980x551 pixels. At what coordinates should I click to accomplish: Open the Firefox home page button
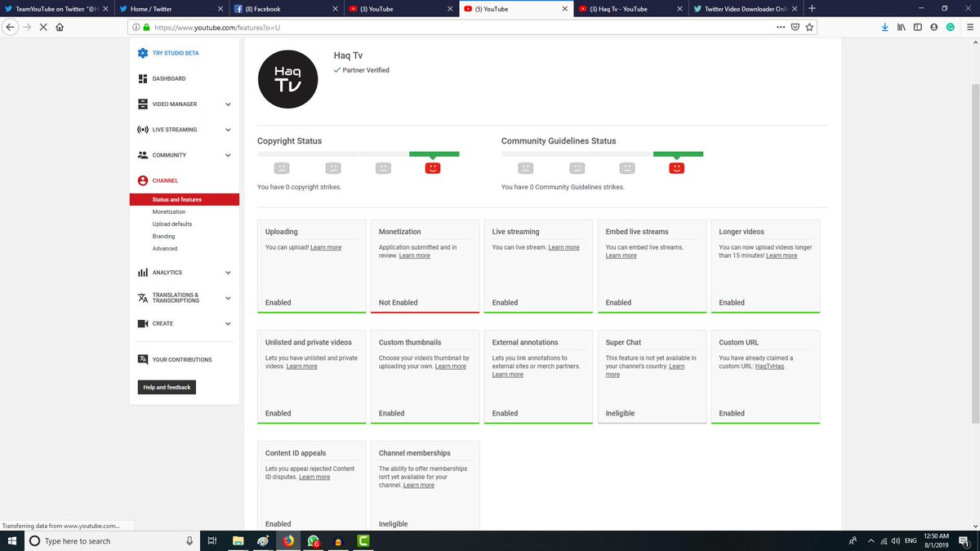(60, 26)
